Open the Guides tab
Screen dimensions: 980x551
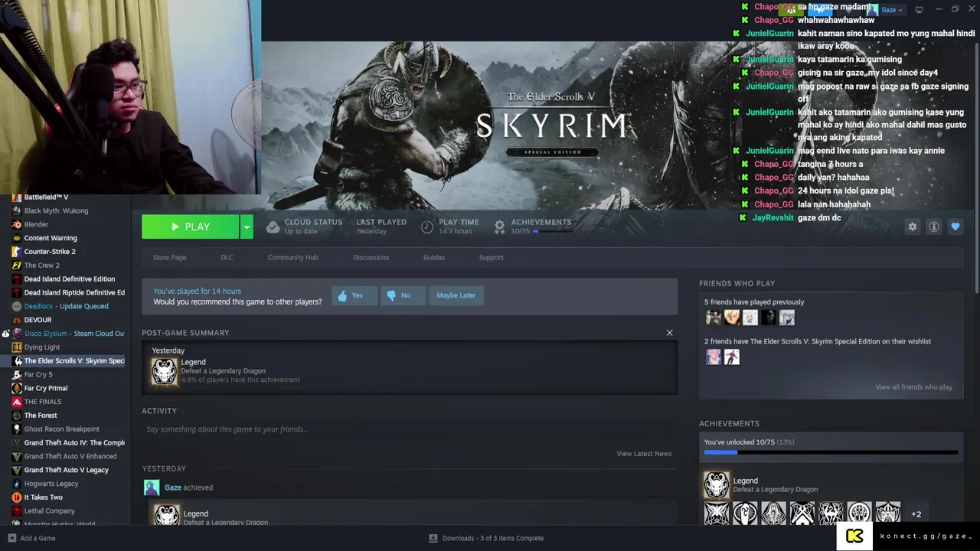click(x=433, y=257)
